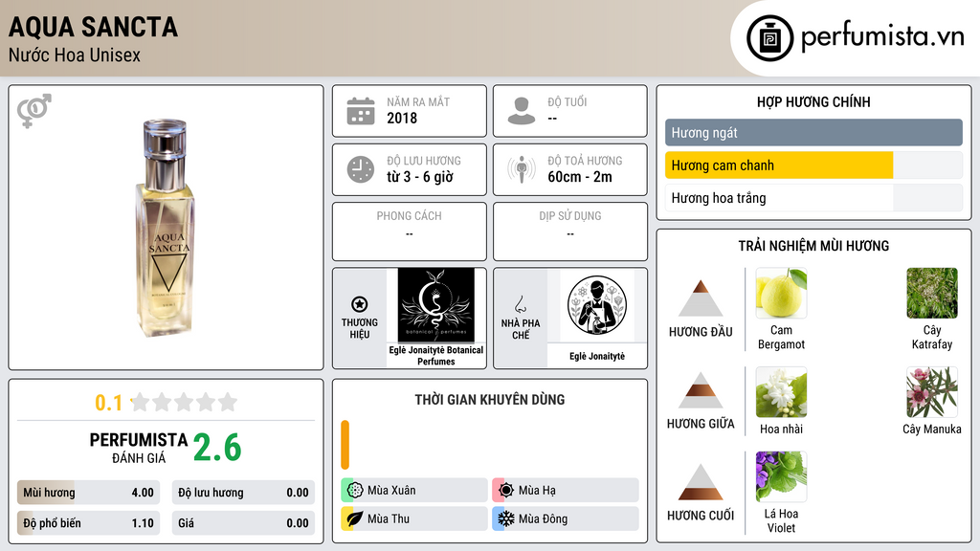Click the nose icon for Nhà pha chế
The image size is (980, 551).
coord(520,304)
